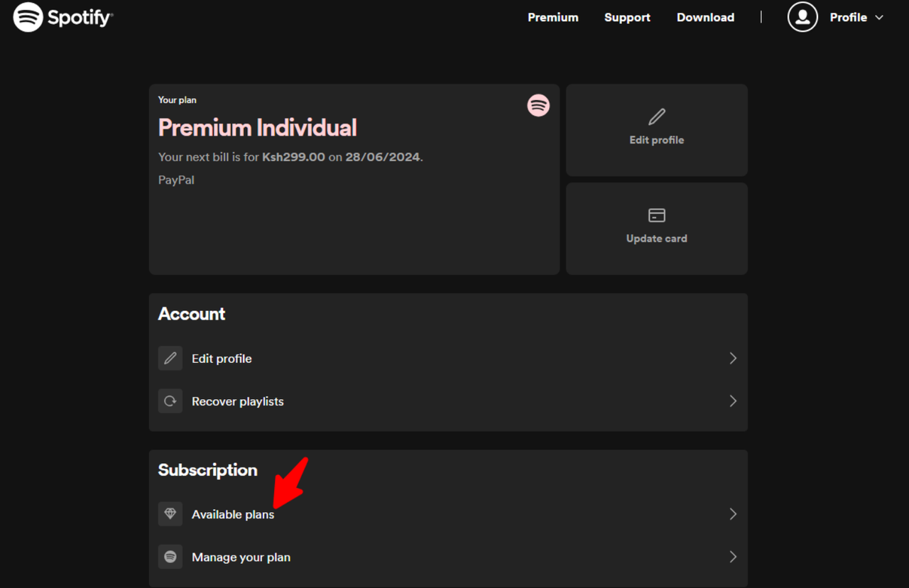Expand the Recover playlists row chevron
The height and width of the screenshot is (588, 909).
(x=733, y=401)
